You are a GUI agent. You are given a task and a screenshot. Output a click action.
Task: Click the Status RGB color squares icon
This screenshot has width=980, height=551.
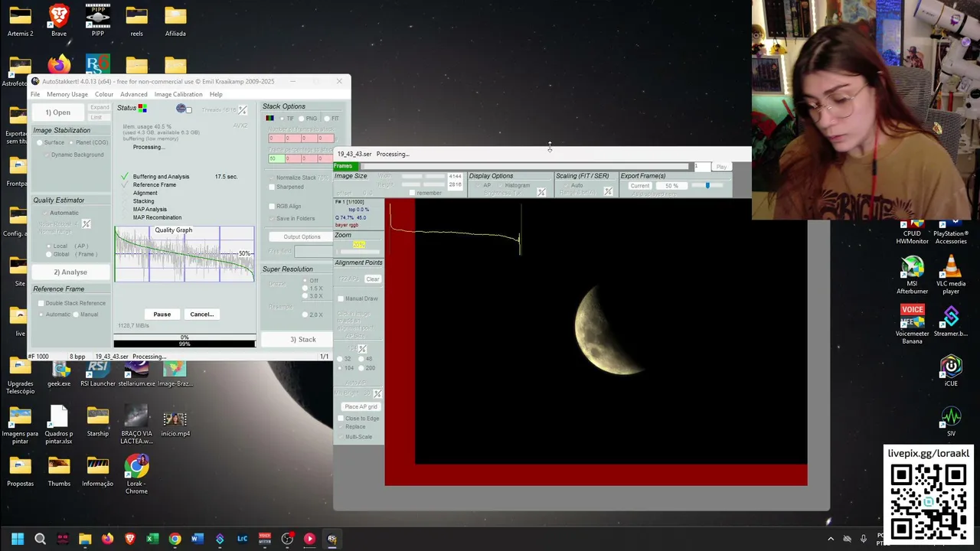pyautogui.click(x=142, y=109)
